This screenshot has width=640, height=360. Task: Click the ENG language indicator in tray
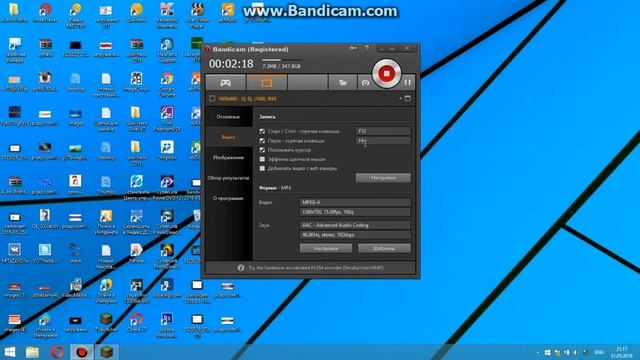coord(599,352)
